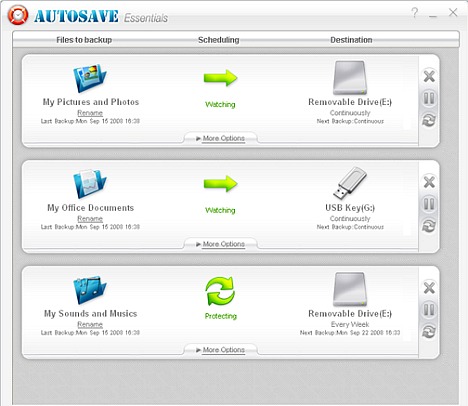Delete the My Sounds and Musics backup task
The height and width of the screenshot is (406, 468).
click(429, 288)
